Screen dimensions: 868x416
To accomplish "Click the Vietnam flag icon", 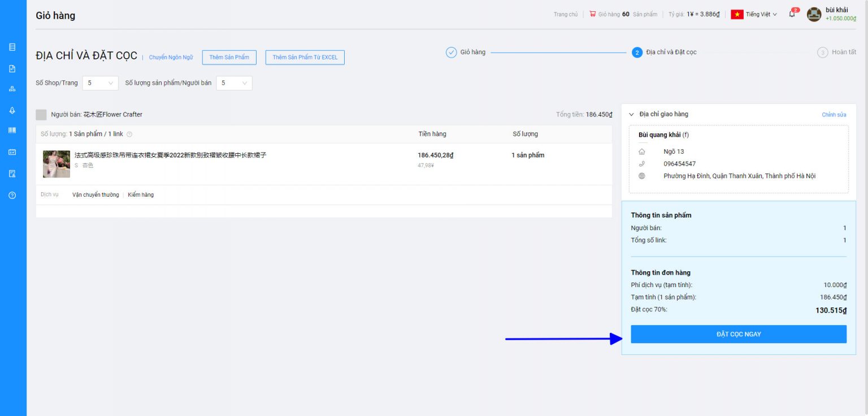I will [x=737, y=15].
